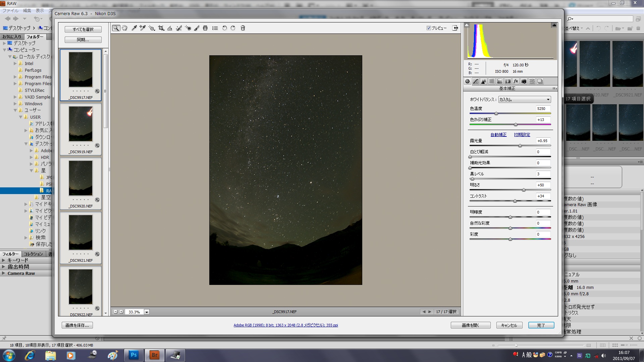Rotate image 90 degrees clockwise

coord(233,28)
